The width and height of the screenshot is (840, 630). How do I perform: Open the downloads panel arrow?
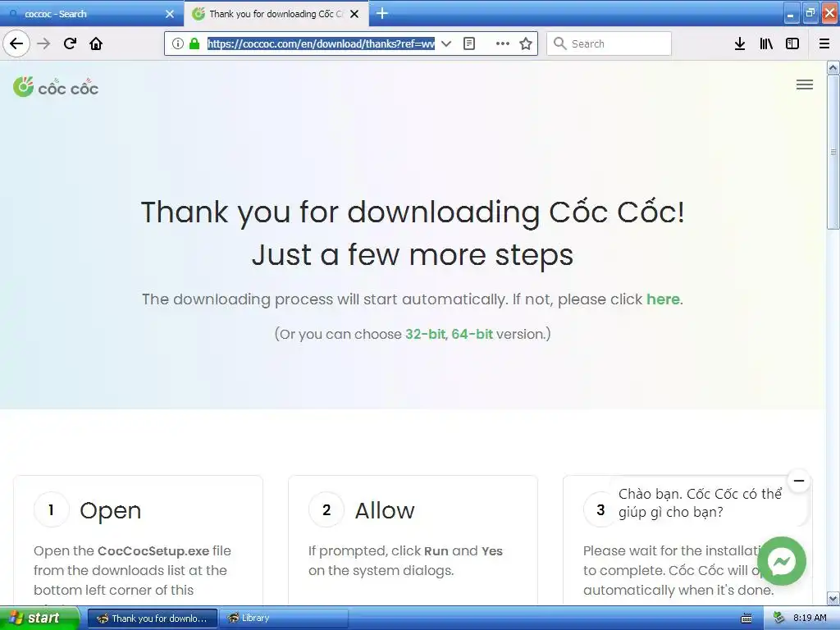740,43
